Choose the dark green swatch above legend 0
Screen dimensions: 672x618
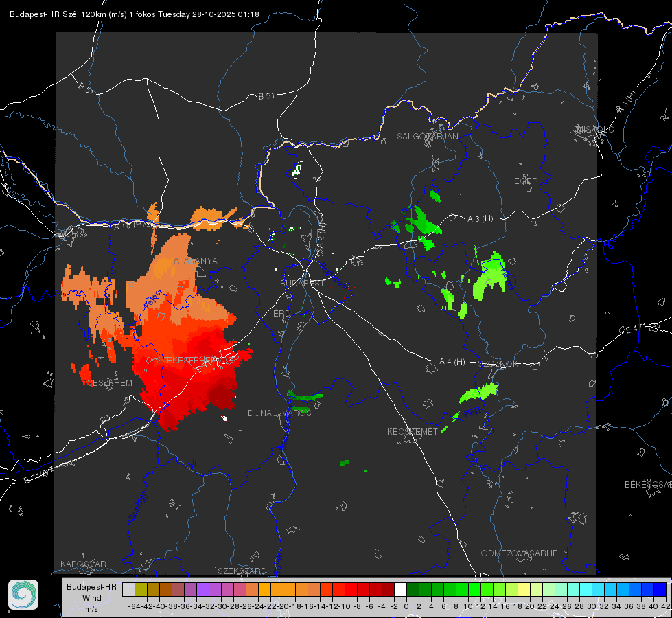(413, 590)
